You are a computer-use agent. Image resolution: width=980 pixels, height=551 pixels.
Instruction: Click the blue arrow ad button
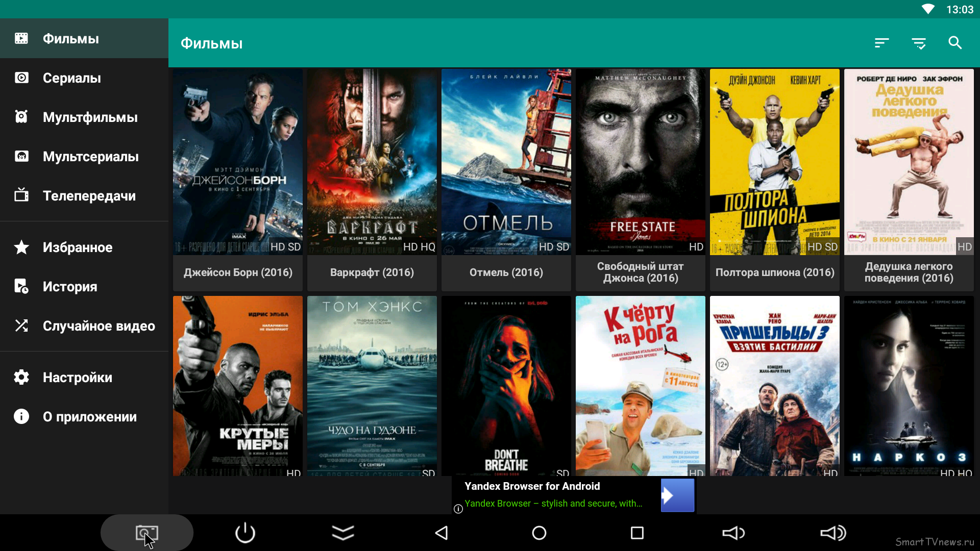(x=677, y=495)
